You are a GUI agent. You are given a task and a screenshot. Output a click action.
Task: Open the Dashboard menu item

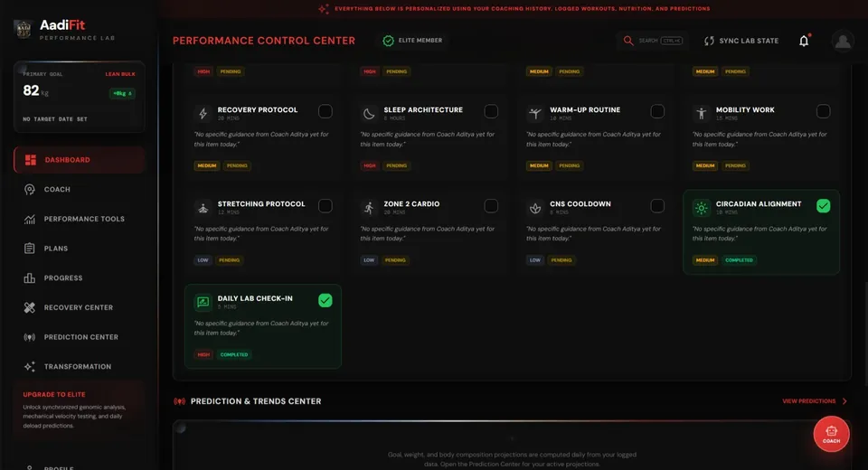80,160
